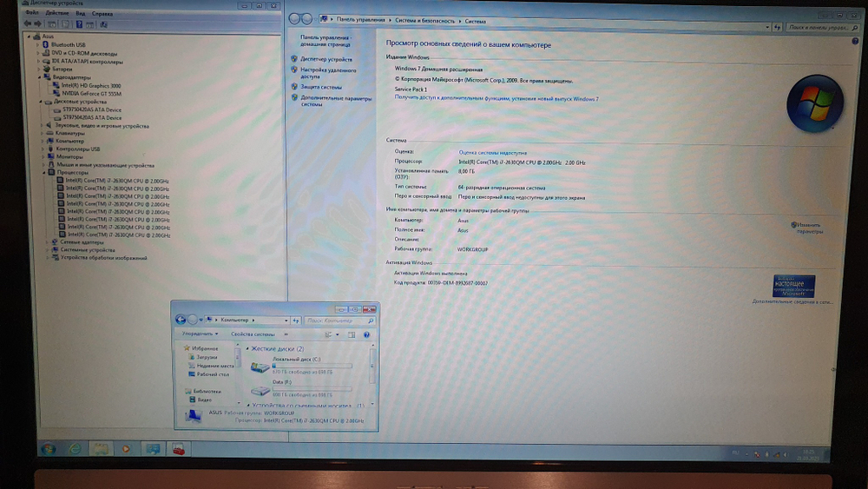This screenshot has width=868, height=489.
Task: Click link to get additional Windows 7 features
Action: point(496,98)
